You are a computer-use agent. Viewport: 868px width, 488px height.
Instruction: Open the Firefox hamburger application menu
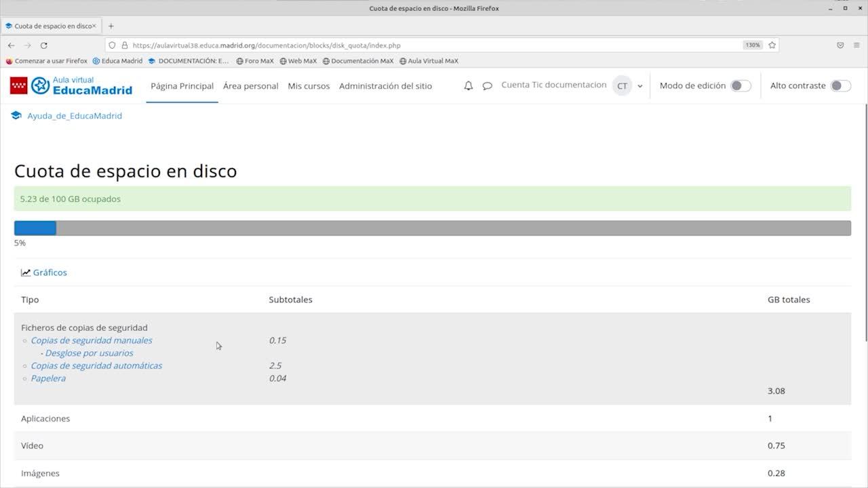856,45
